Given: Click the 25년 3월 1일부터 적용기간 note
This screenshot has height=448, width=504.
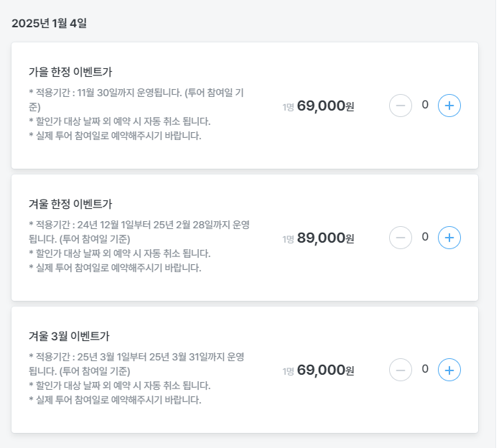Looking at the screenshot, I should [139, 357].
